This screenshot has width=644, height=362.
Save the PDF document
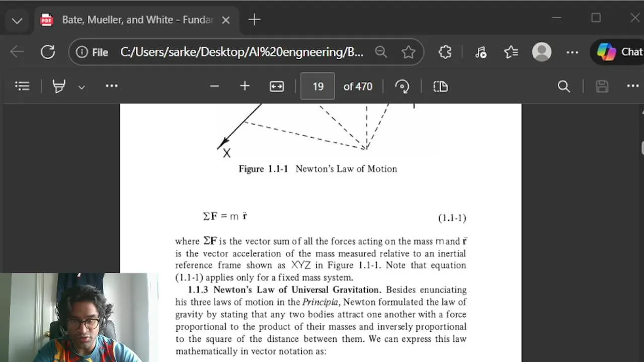pyautogui.click(x=602, y=86)
